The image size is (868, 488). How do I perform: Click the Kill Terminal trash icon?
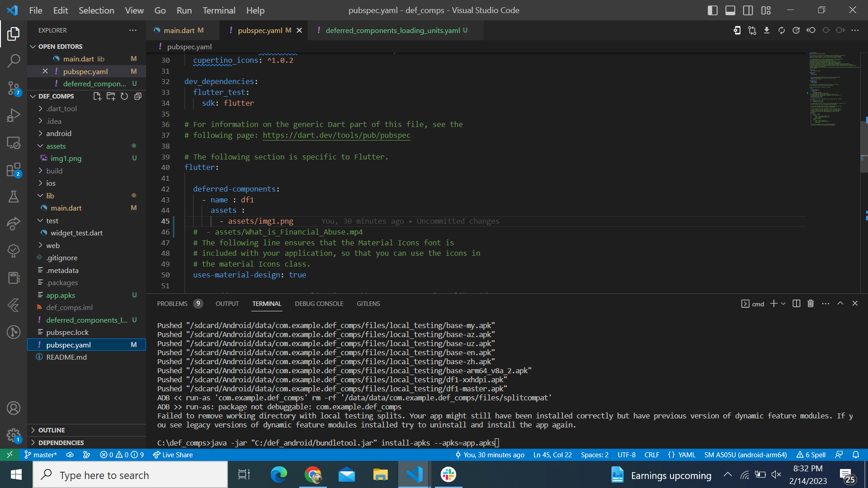(x=810, y=303)
